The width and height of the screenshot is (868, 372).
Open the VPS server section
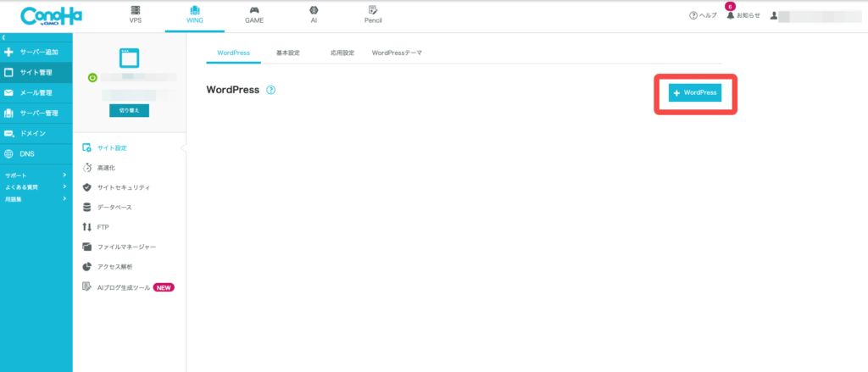click(136, 15)
